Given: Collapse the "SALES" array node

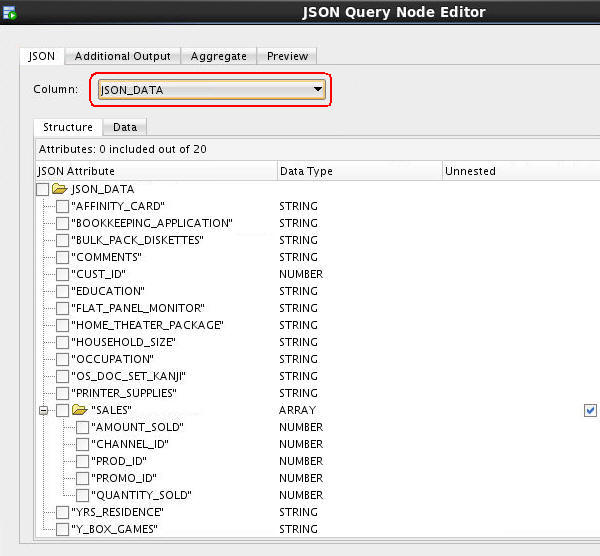Looking at the screenshot, I should coord(43,410).
